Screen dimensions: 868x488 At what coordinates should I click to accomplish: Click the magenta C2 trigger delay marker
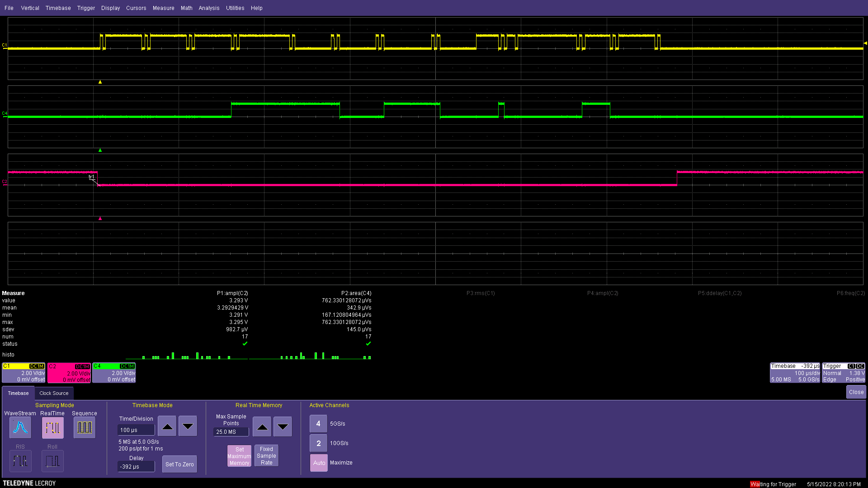[100, 218]
